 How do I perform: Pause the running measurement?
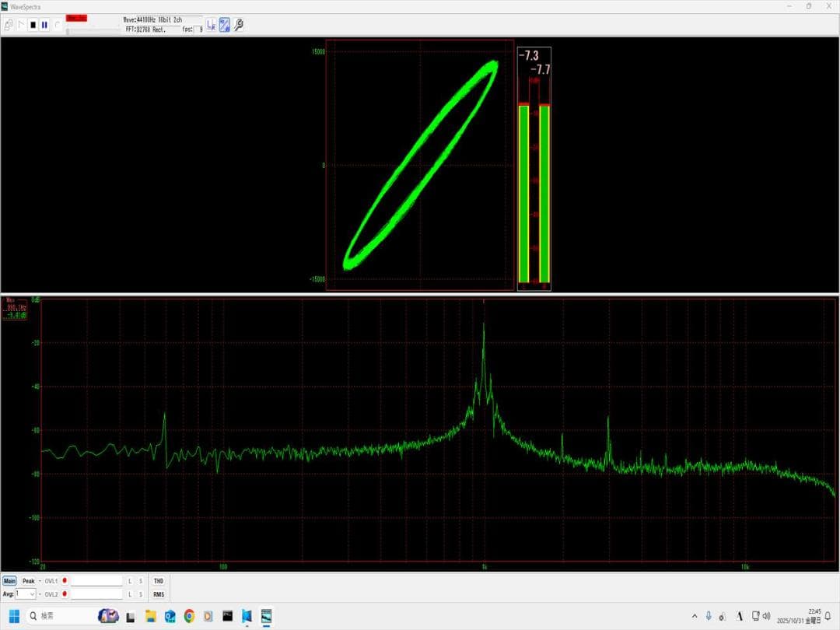click(44, 25)
